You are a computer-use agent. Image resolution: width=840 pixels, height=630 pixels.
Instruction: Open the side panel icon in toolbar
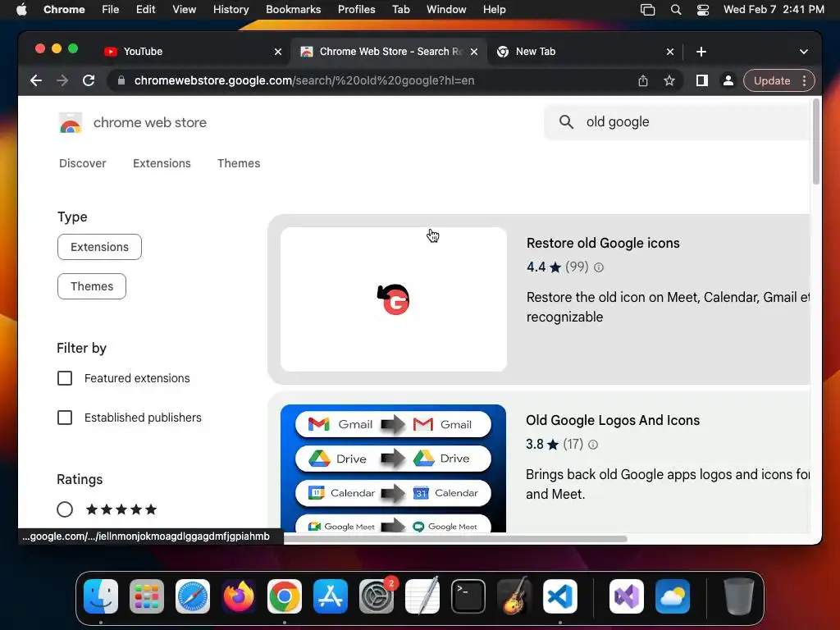point(702,80)
